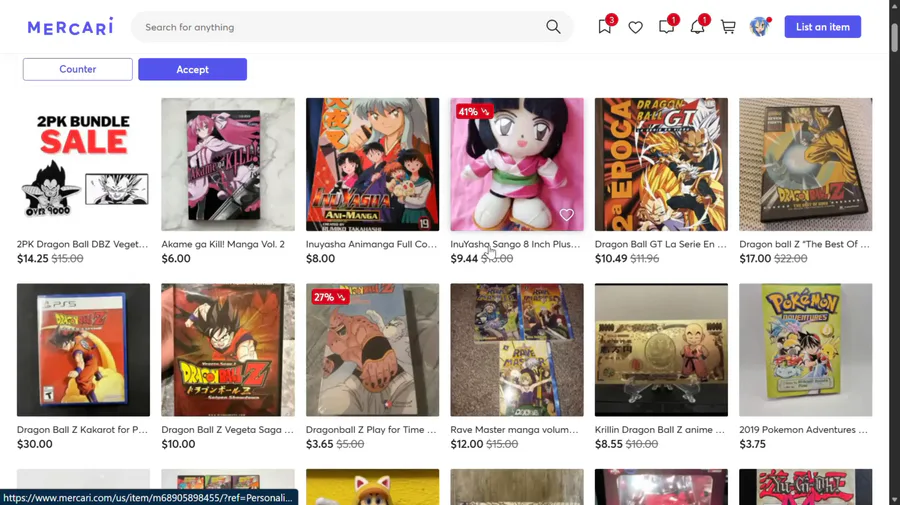Viewport: 900px width, 505px height.
Task: Click the $30.00 price text
Action: click(34, 444)
